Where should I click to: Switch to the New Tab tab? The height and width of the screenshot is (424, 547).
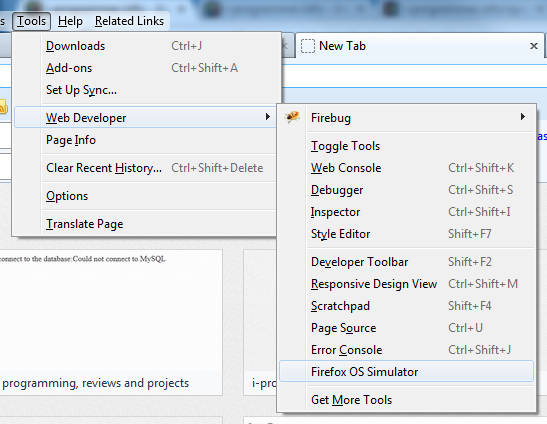coord(420,46)
